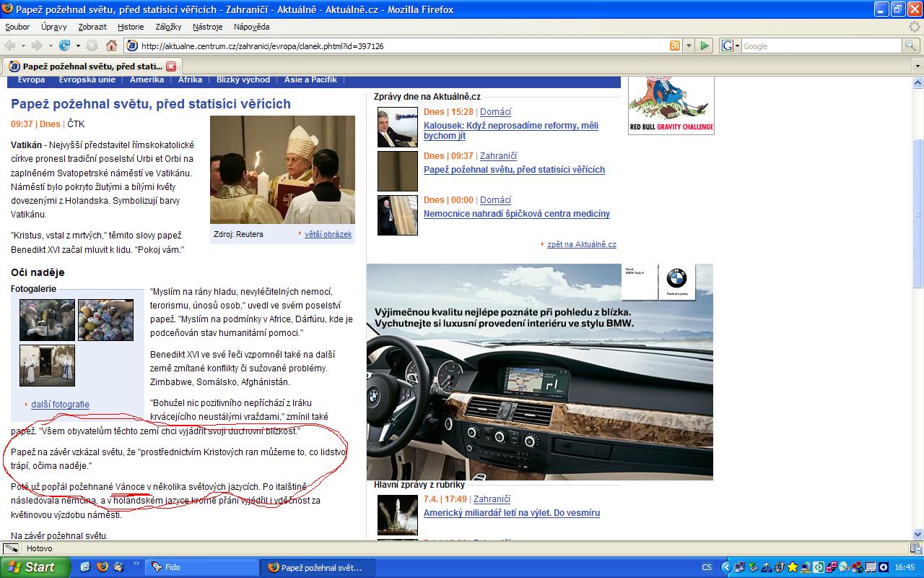The width and height of the screenshot is (924, 578).
Task: Go to the Home page icon
Action: 111,46
